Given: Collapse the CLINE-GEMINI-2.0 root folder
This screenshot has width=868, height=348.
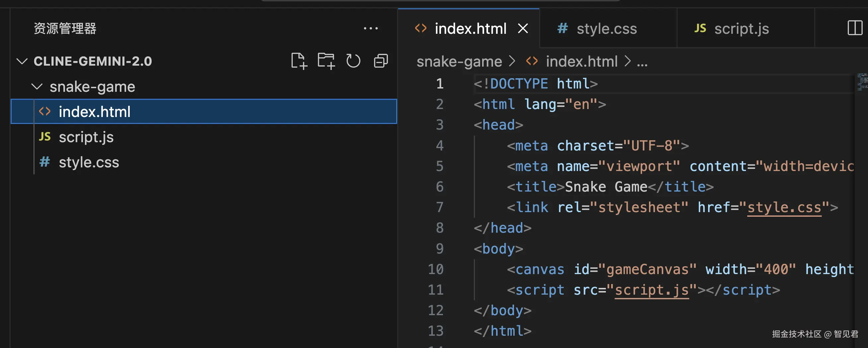Looking at the screenshot, I should (x=22, y=61).
